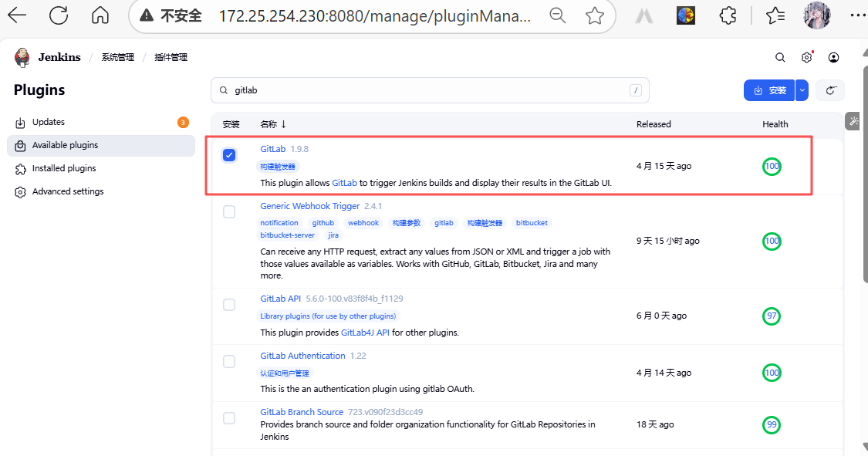Click the 安装 column header

click(231, 124)
